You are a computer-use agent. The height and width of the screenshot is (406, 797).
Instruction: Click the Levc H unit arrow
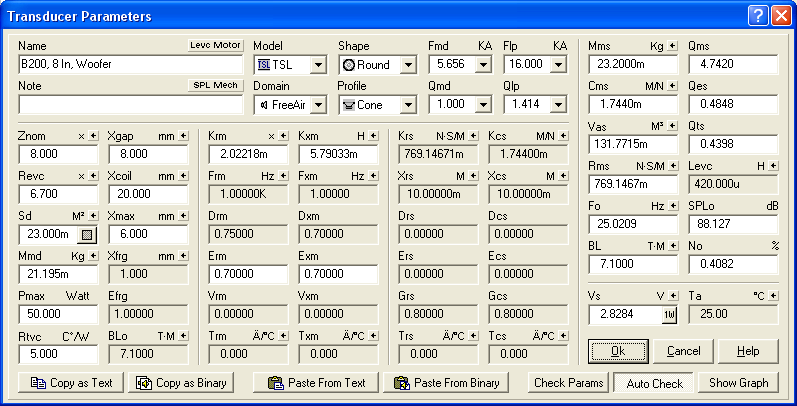pos(773,166)
